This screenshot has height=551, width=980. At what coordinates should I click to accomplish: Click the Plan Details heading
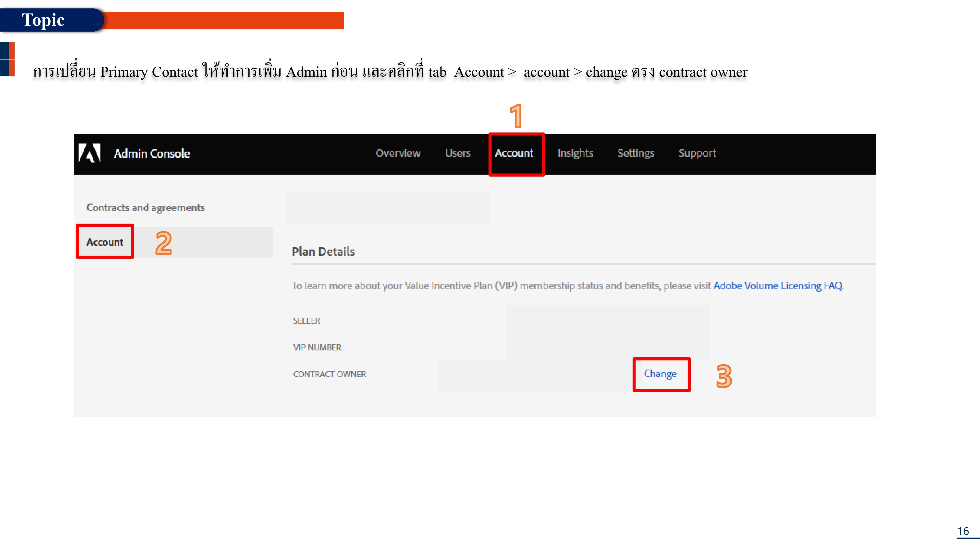pos(323,251)
